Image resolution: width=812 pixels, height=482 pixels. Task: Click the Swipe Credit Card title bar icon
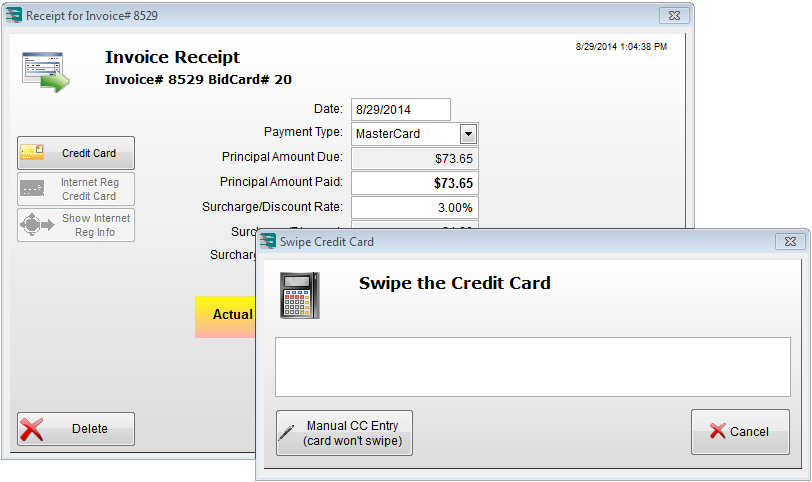[x=268, y=241]
